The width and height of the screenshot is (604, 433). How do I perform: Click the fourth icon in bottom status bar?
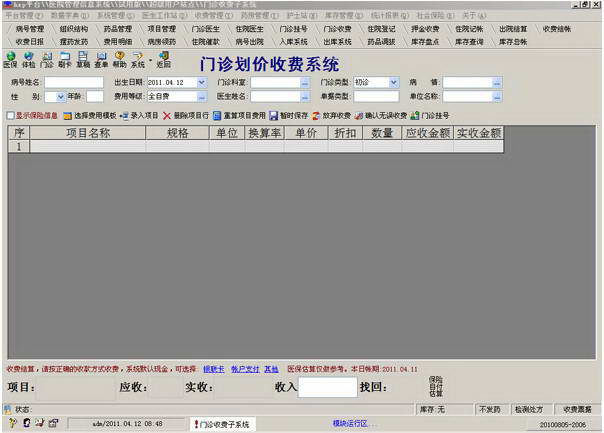pyautogui.click(x=53, y=423)
